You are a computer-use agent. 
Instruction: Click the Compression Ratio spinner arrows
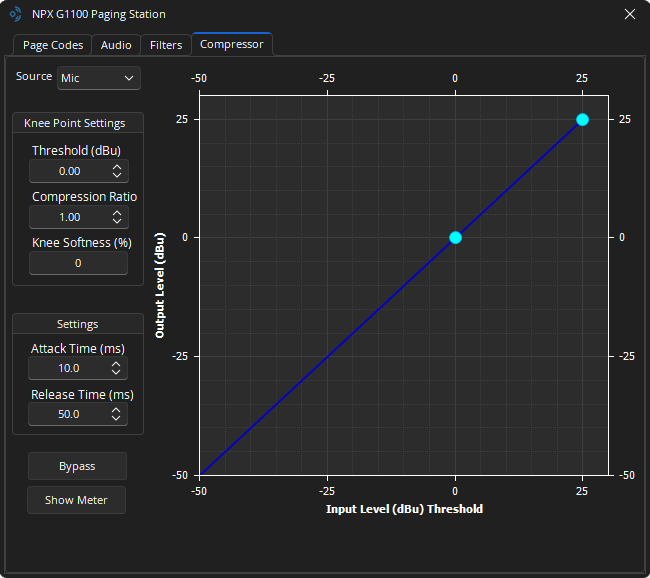coord(117,217)
